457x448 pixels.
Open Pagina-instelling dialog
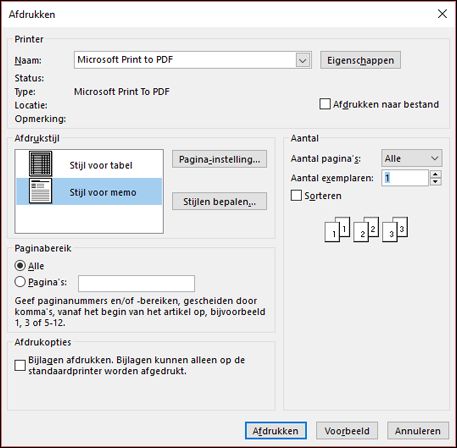pos(219,159)
